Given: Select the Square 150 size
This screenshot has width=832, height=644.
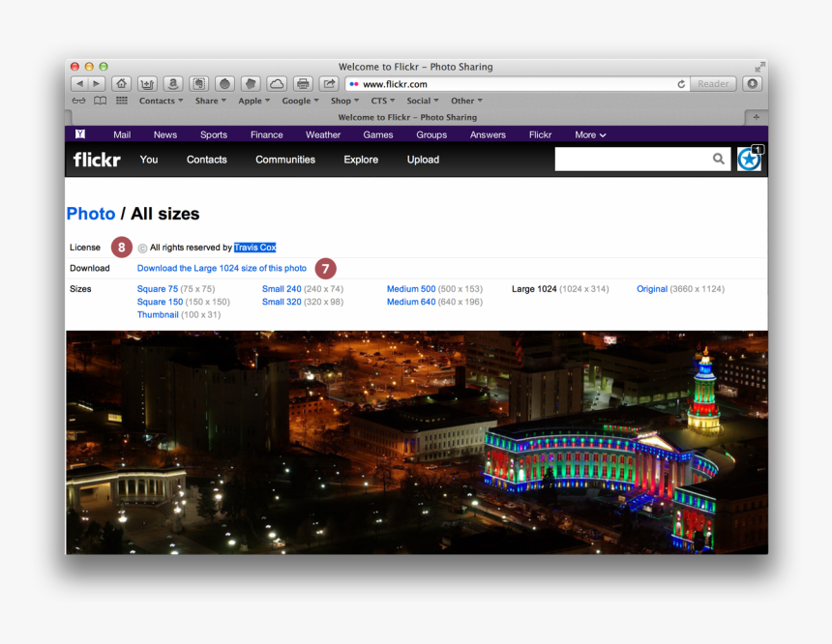Looking at the screenshot, I should point(160,302).
